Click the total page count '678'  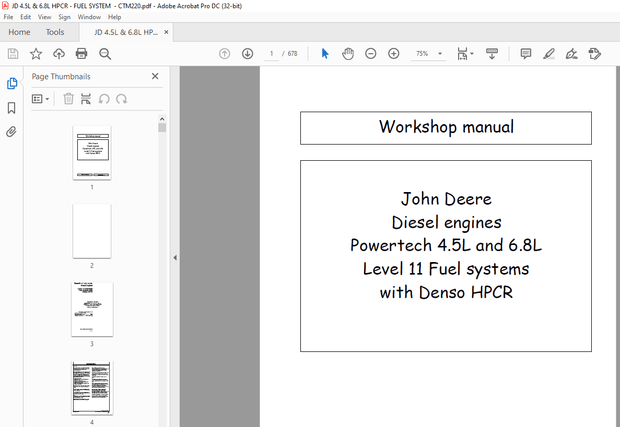[293, 53]
